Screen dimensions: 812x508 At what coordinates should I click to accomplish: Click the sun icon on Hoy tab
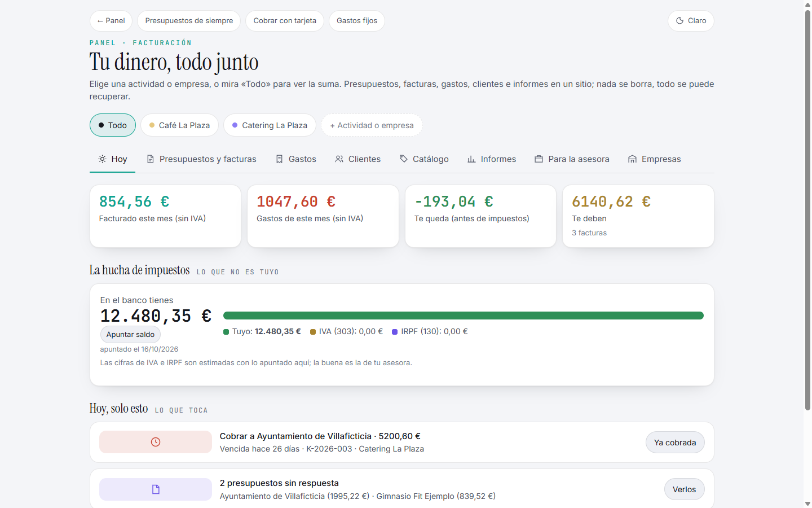tap(102, 159)
